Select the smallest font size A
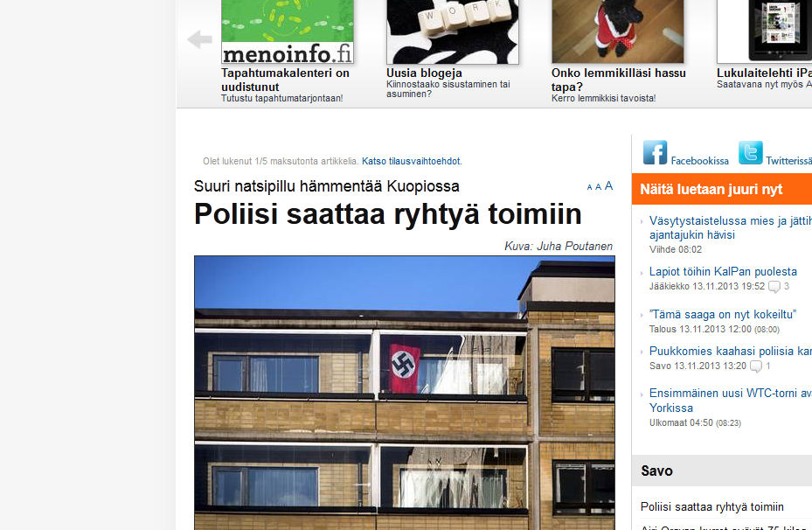 click(589, 187)
